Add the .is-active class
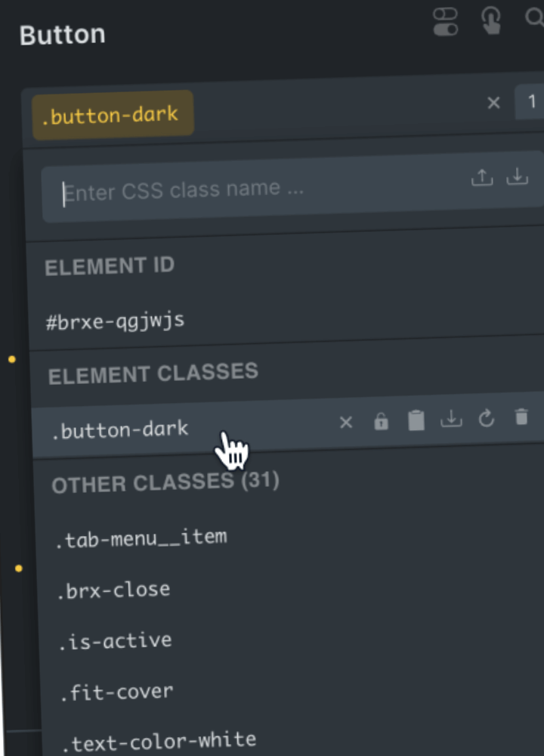Image resolution: width=544 pixels, height=756 pixels. point(116,642)
